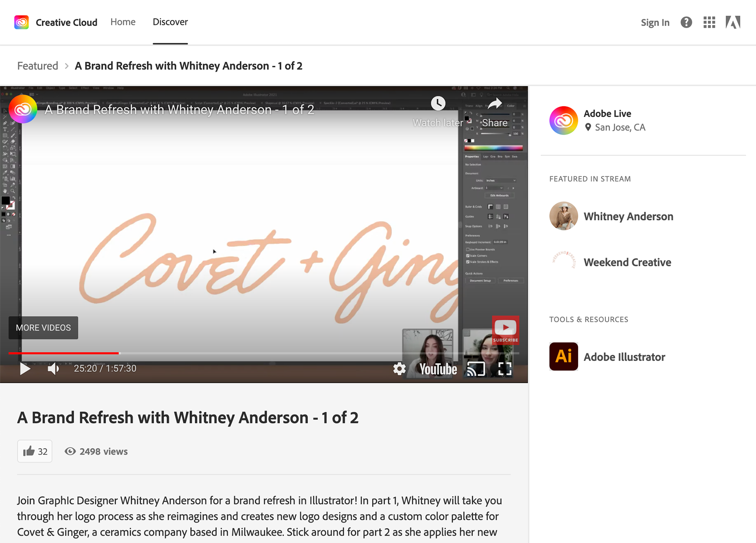
Task: Click the Units dropdown in video panel
Action: (x=500, y=180)
